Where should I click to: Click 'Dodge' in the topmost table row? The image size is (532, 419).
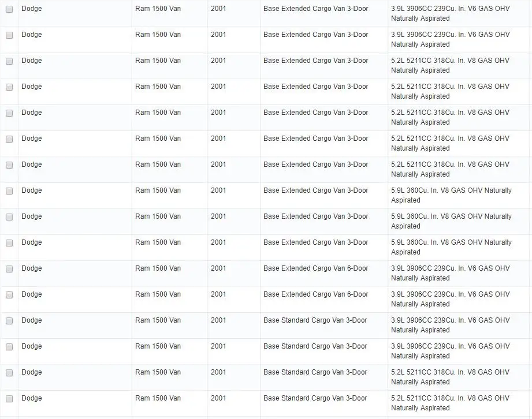coord(32,9)
